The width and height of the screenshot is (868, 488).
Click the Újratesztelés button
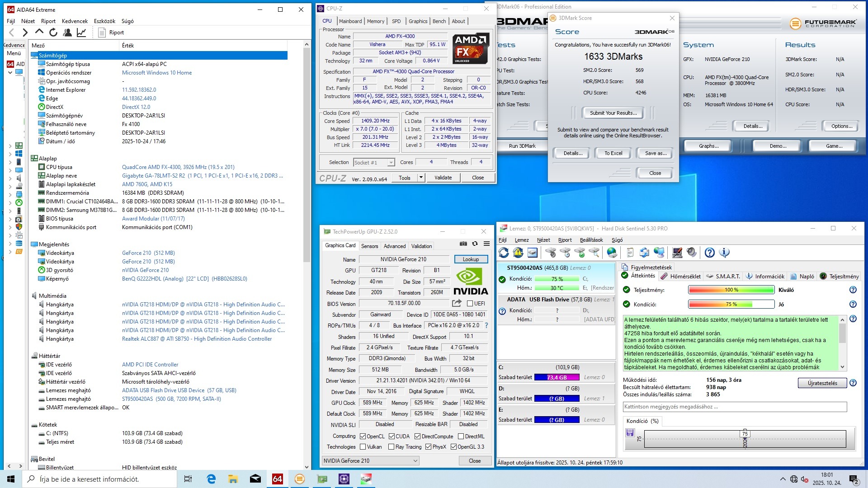[x=822, y=383]
